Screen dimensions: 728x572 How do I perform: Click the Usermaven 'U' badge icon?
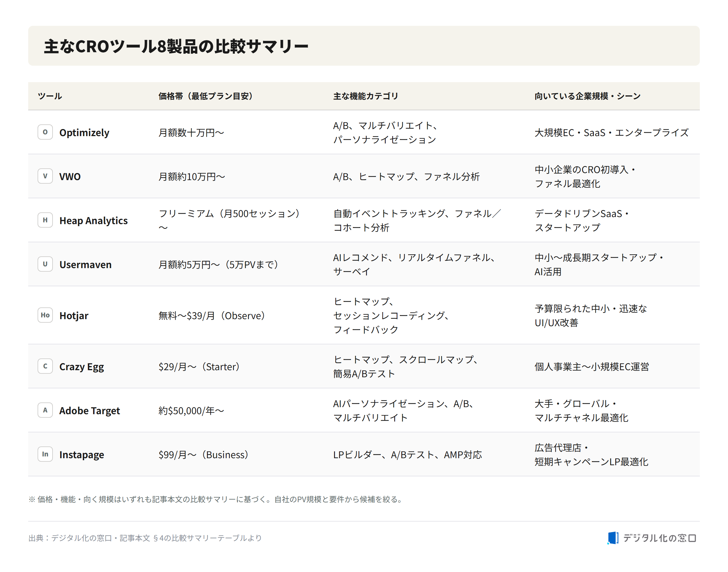pyautogui.click(x=45, y=264)
